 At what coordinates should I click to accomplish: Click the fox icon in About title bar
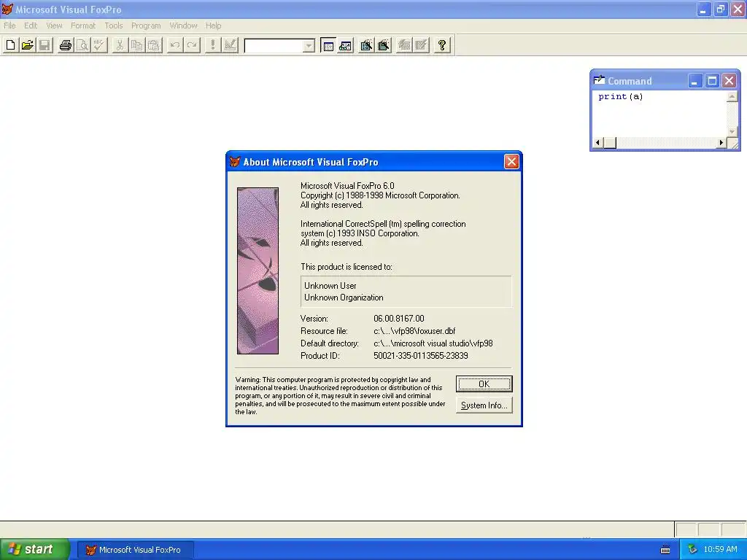pyautogui.click(x=235, y=162)
